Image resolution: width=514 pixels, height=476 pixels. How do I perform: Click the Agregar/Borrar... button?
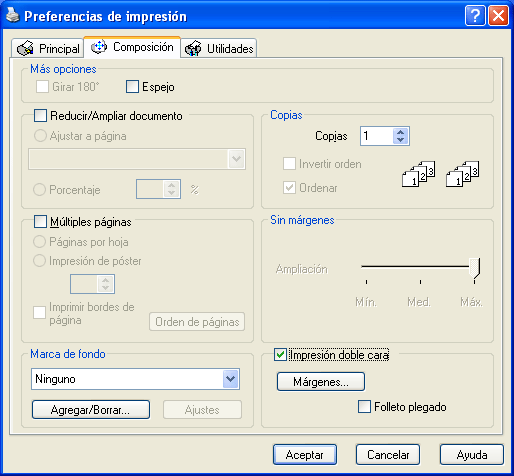coord(91,410)
